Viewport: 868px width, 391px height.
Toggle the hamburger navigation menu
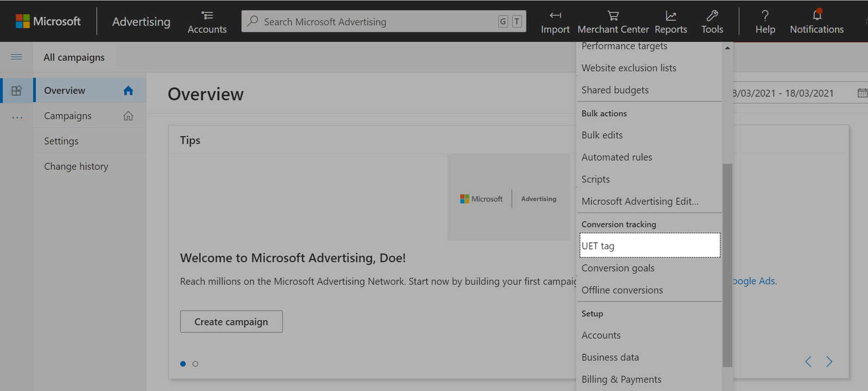tap(16, 57)
